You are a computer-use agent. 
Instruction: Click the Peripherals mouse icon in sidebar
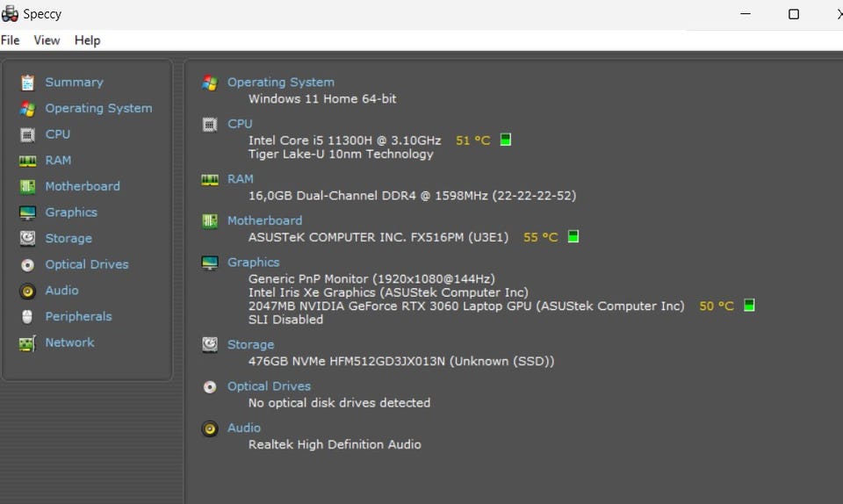(x=27, y=316)
